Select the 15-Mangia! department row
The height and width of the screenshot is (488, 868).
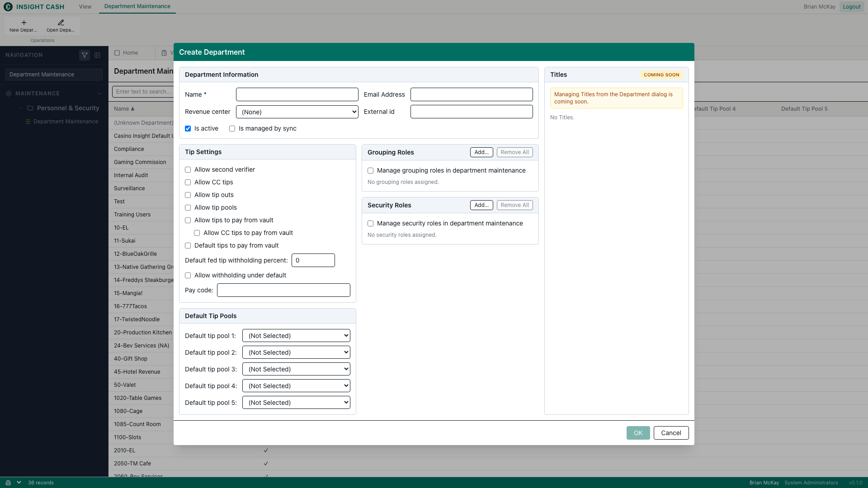pos(141,293)
